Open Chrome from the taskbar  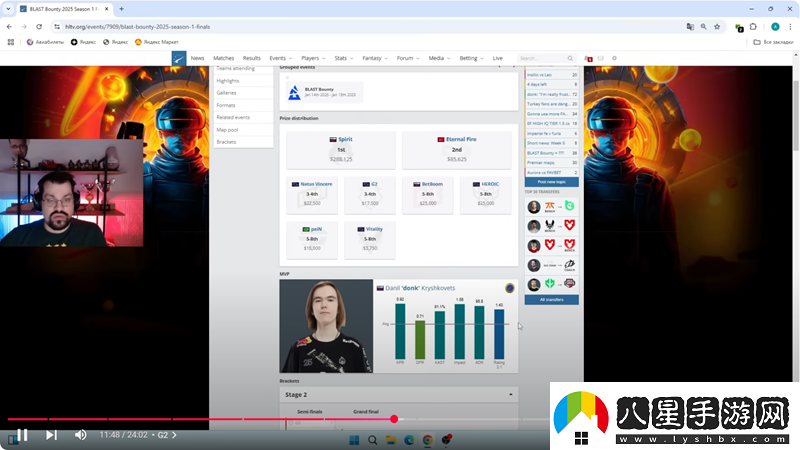(427, 440)
